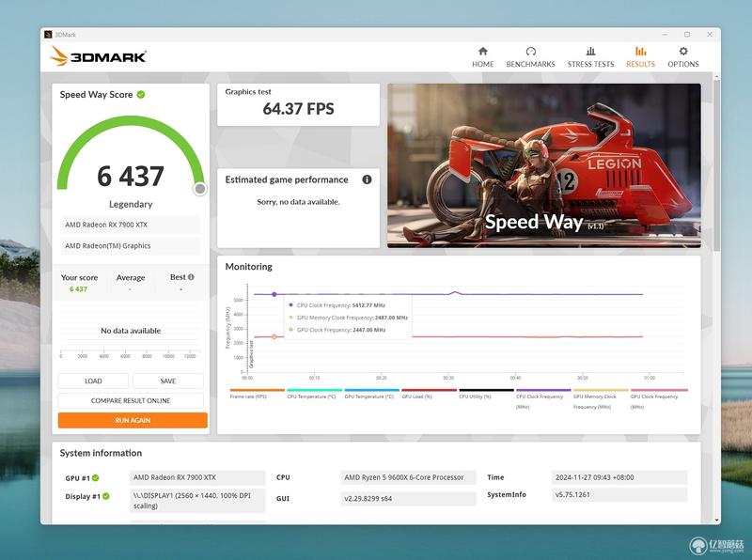
Task: Open the Home tab icon
Action: tap(482, 52)
